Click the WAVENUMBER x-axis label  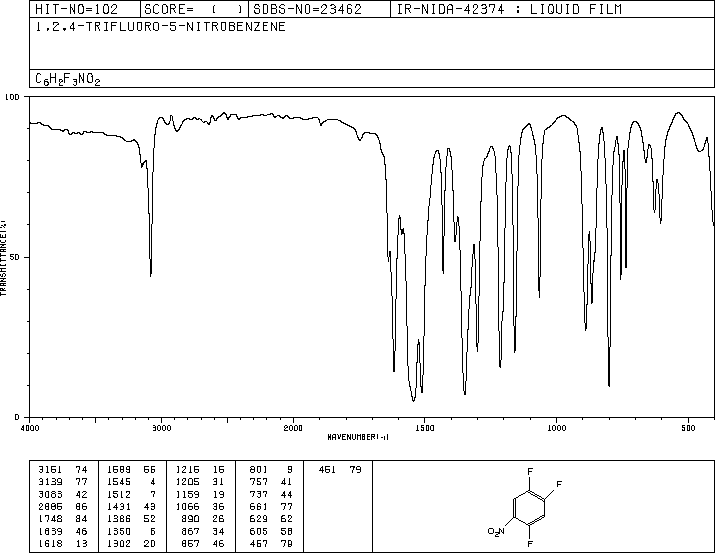358,437
